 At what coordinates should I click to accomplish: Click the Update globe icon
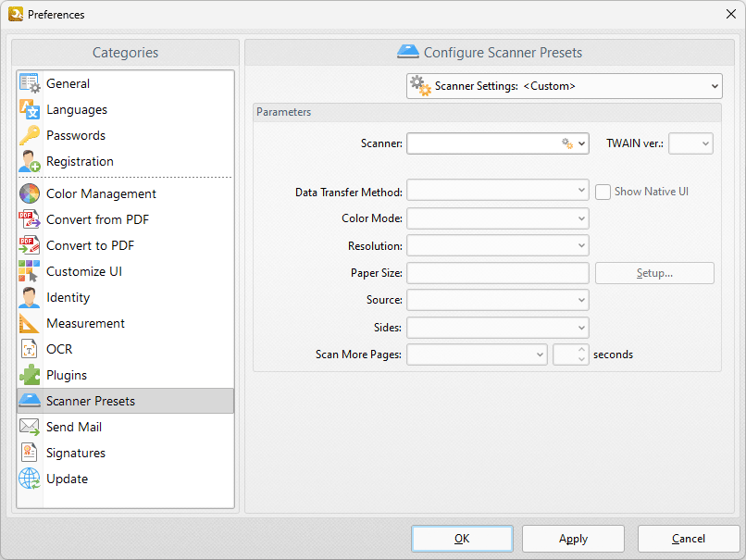point(30,479)
